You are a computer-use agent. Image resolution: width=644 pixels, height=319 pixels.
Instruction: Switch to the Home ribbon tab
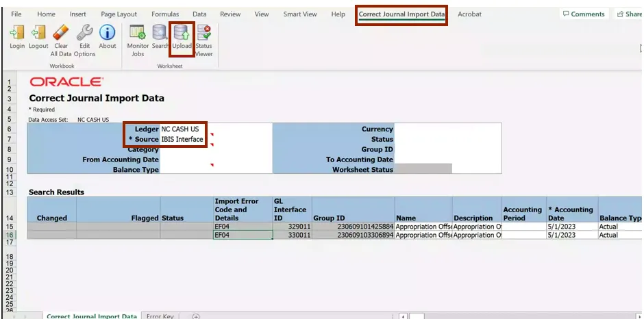[x=46, y=14]
